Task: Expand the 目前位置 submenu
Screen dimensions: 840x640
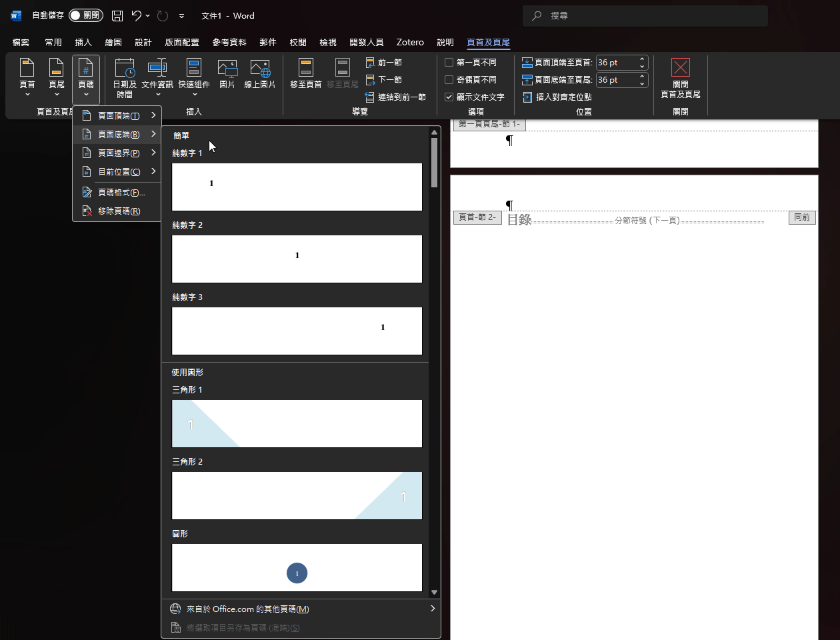Action: (x=117, y=171)
